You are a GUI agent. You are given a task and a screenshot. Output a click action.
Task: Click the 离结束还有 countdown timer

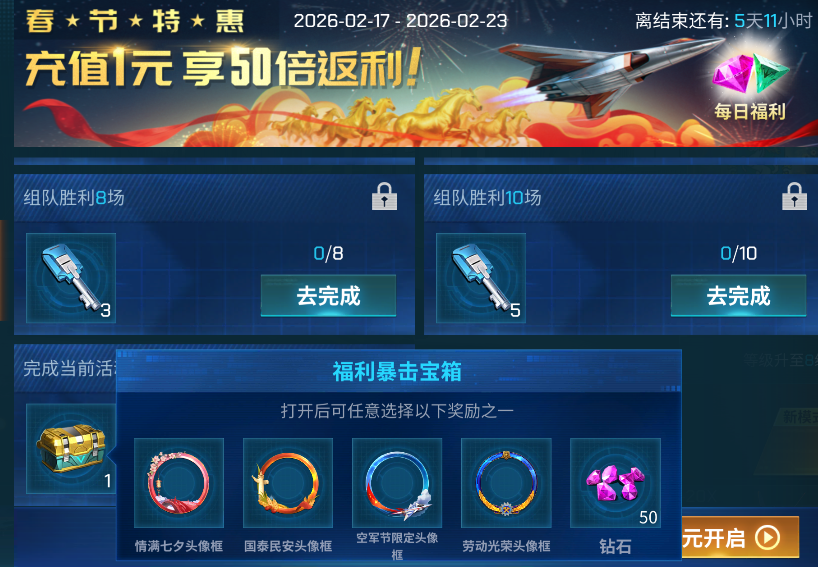pos(724,21)
